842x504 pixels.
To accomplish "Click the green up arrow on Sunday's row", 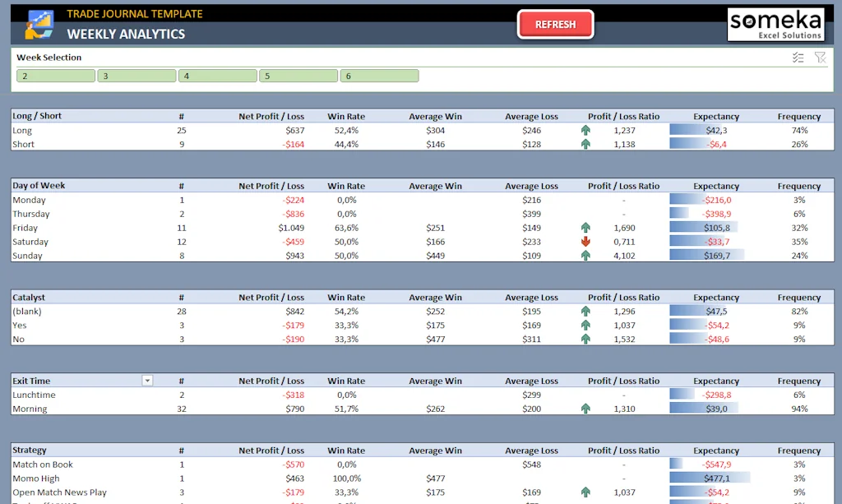I will coord(585,256).
